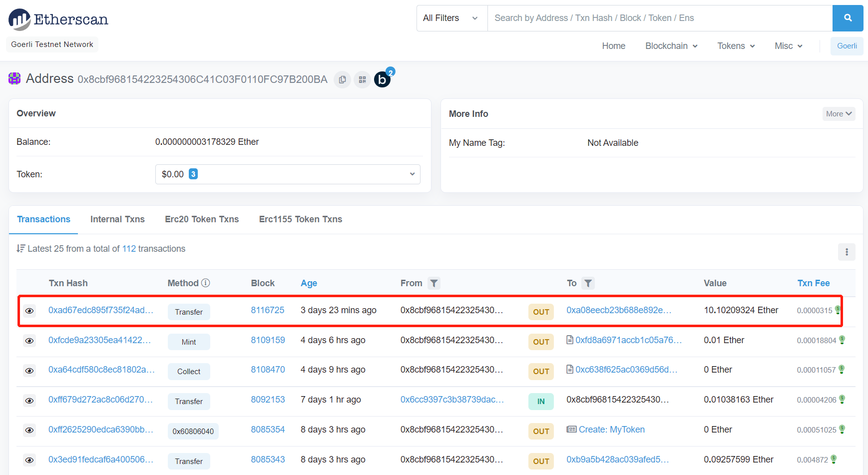Click the OUT badge in block 8109159 row
Image resolution: width=868 pixels, height=475 pixels.
click(541, 342)
